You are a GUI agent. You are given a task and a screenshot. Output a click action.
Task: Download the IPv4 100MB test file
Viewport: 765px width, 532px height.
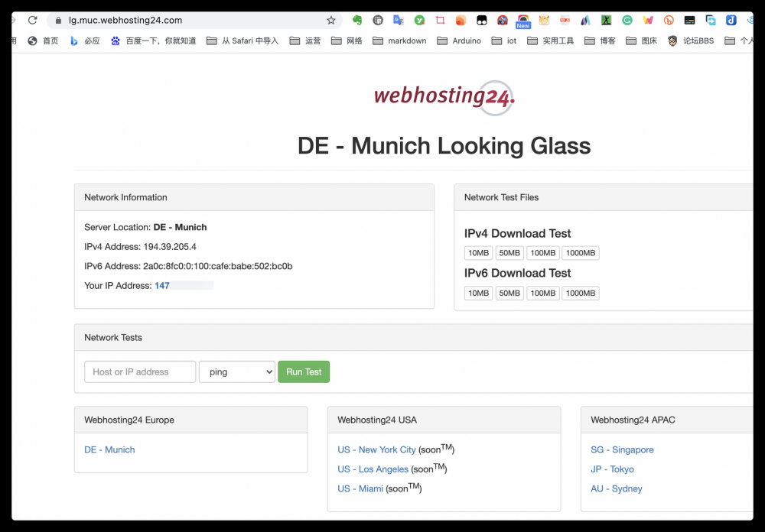coord(542,253)
